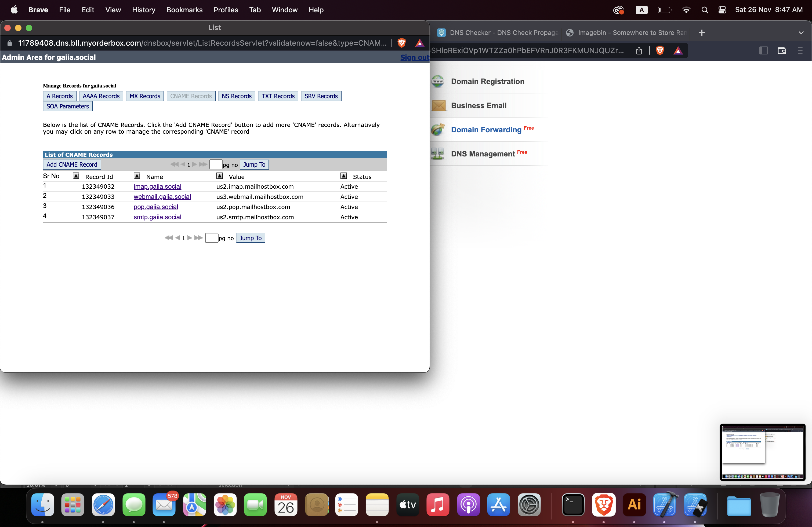The width and height of the screenshot is (812, 527).
Task: Switch to the NS Records tab
Action: coord(237,96)
